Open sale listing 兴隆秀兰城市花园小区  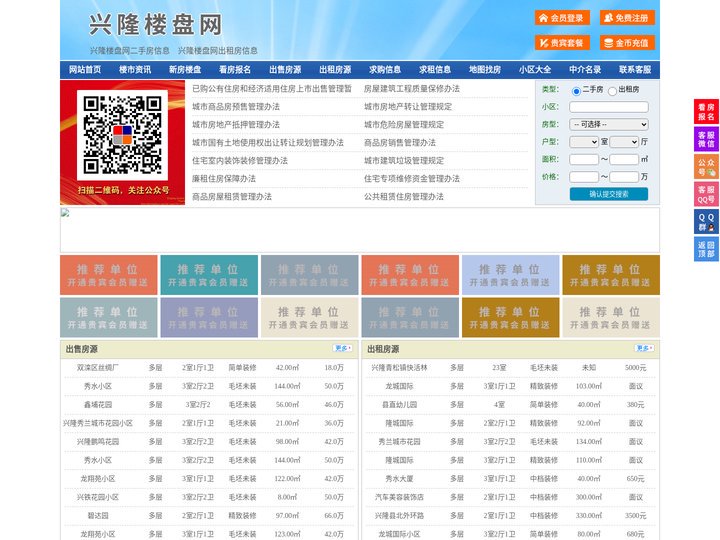pos(98,423)
